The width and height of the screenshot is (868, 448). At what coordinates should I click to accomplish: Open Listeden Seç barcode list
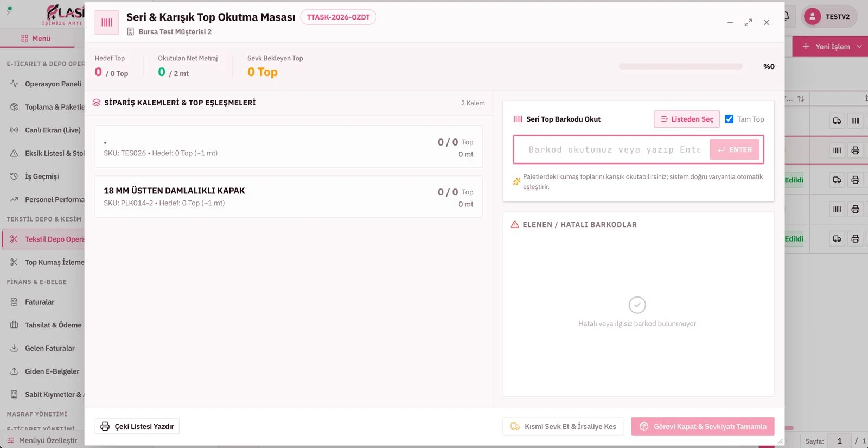pyautogui.click(x=687, y=119)
